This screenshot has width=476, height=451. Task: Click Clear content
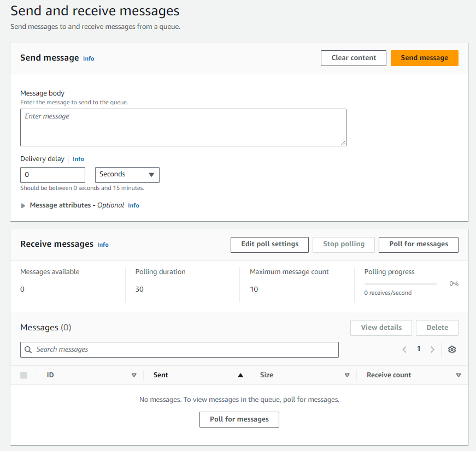(353, 58)
